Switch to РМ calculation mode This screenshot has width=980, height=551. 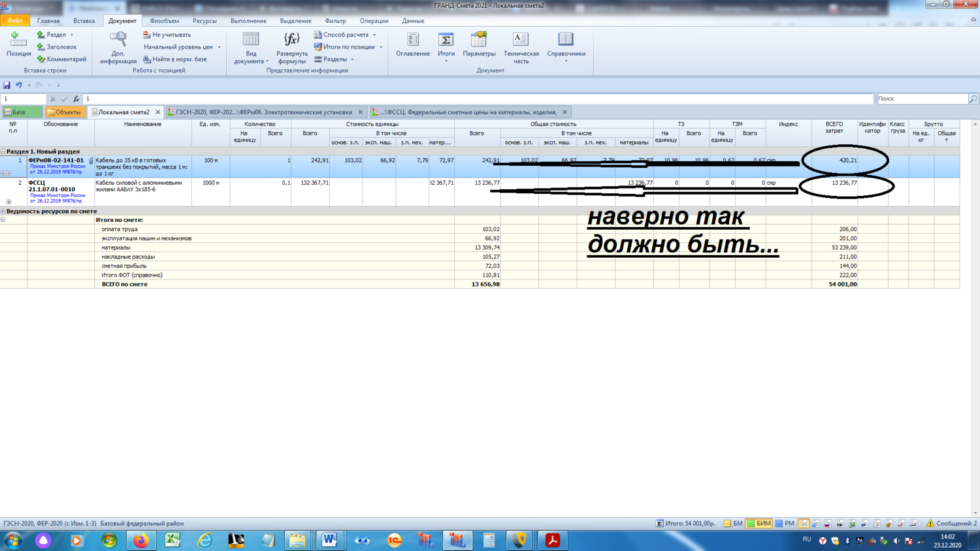785,524
